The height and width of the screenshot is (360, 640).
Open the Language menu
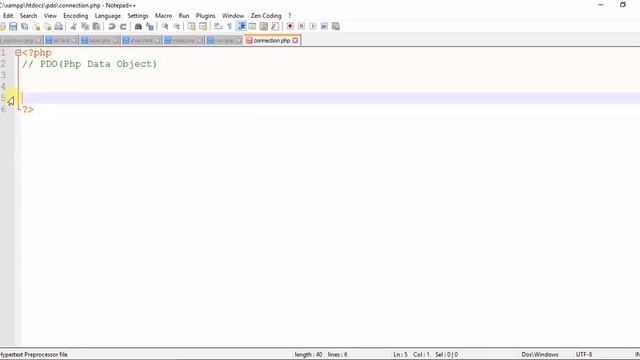point(108,16)
